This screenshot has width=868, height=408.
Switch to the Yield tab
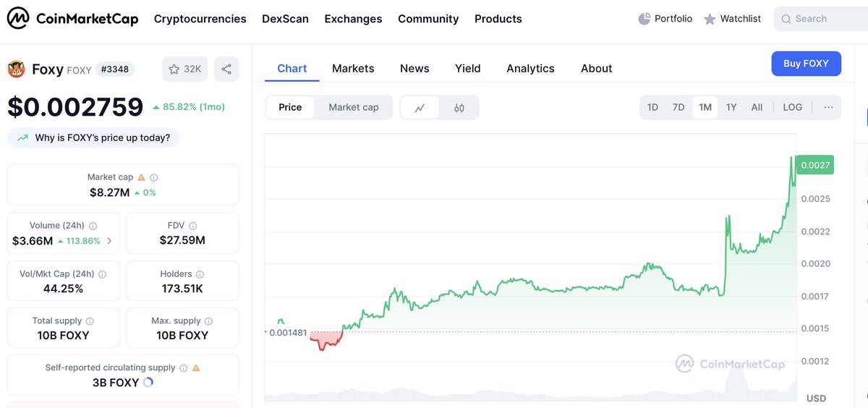(x=468, y=69)
